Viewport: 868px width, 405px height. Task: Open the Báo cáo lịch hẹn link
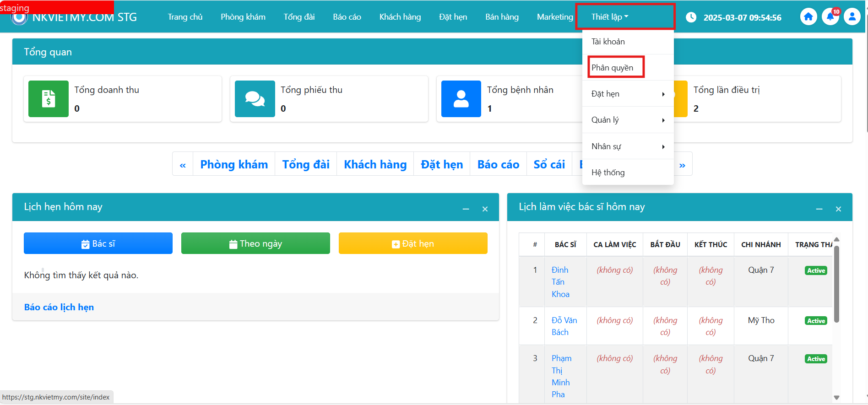(59, 307)
